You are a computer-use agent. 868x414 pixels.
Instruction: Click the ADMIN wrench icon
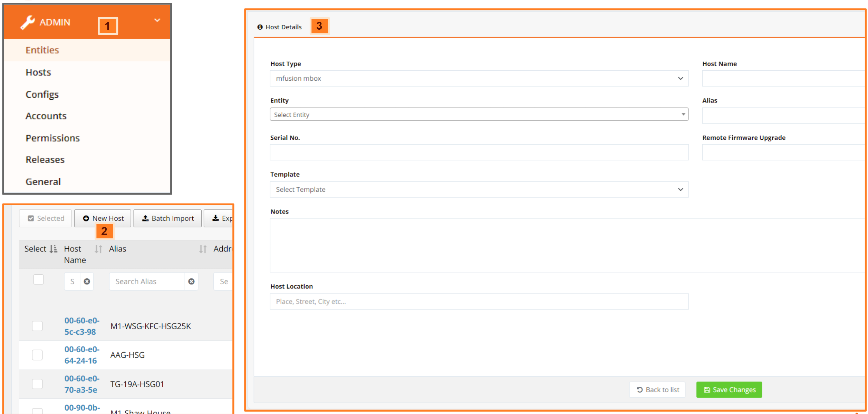click(27, 22)
